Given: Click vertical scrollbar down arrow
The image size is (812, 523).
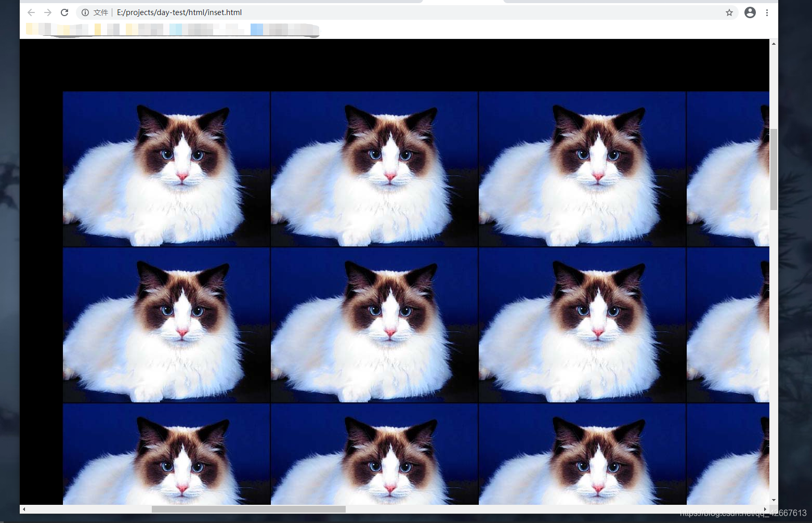Looking at the screenshot, I should pos(774,500).
